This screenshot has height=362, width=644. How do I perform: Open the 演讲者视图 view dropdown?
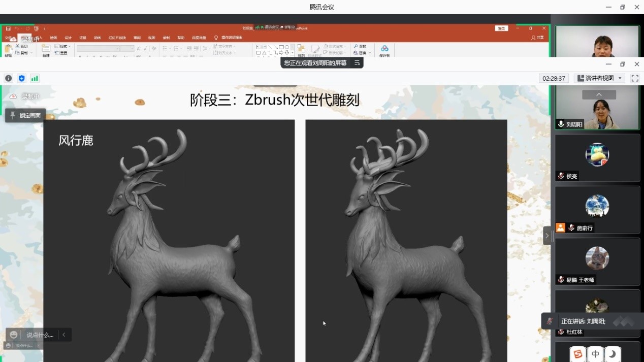coord(600,78)
